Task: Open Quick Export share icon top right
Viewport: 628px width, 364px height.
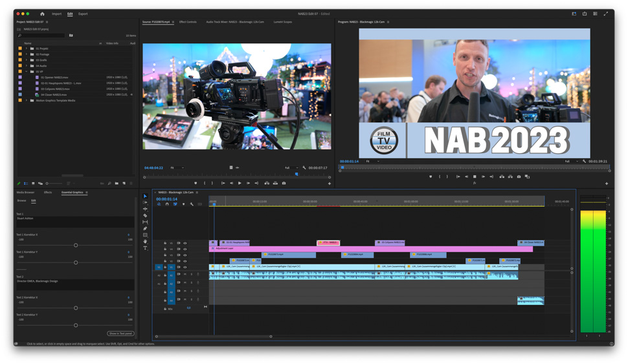Action: [x=585, y=14]
